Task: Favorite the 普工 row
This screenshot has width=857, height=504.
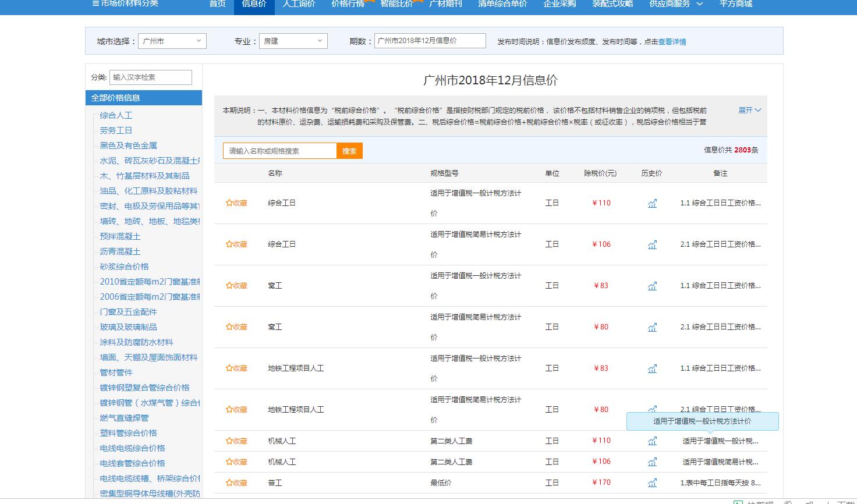Action: pyautogui.click(x=236, y=483)
